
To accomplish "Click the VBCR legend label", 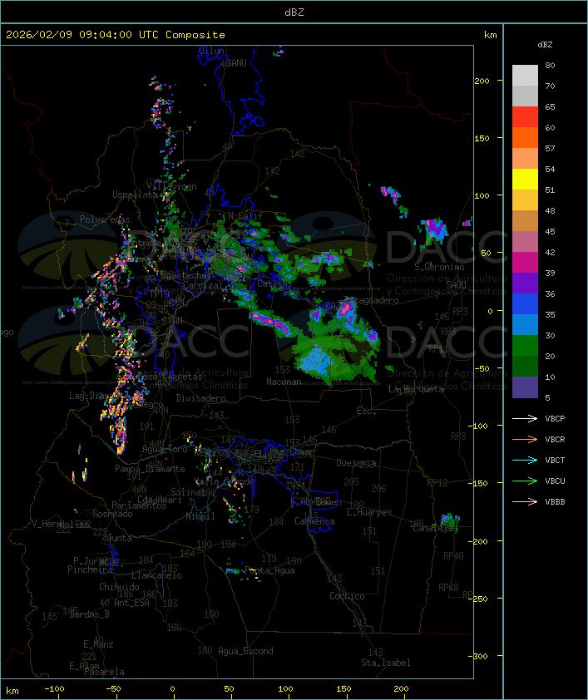I will coord(555,439).
